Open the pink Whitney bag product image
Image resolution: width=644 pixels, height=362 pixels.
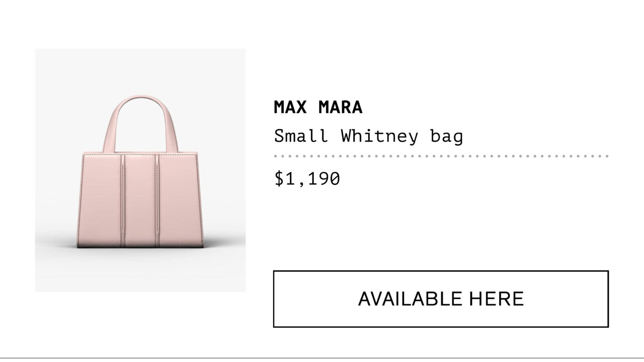tap(140, 170)
